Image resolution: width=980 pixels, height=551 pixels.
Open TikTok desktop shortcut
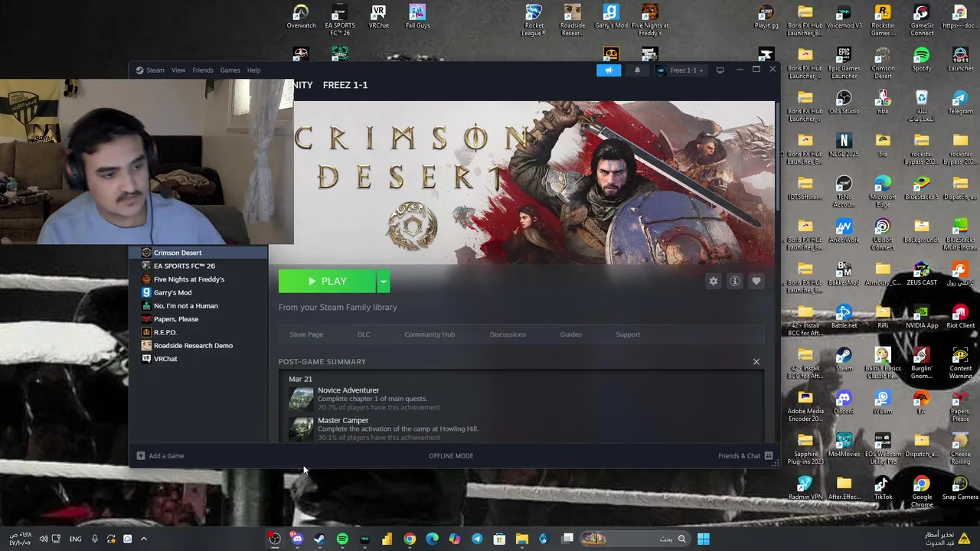(883, 489)
